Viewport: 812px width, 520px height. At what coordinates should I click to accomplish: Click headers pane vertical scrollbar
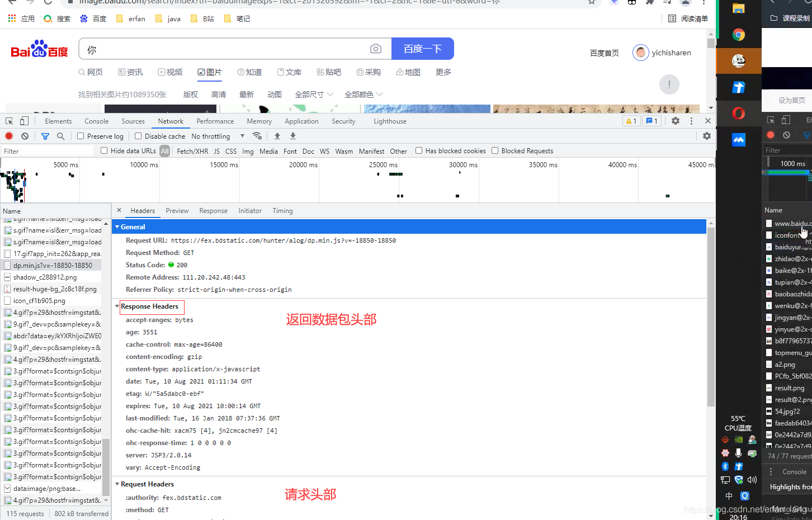tap(711, 316)
